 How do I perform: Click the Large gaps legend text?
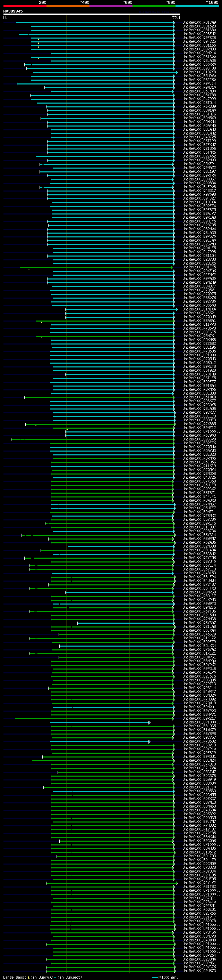coord(43,977)
